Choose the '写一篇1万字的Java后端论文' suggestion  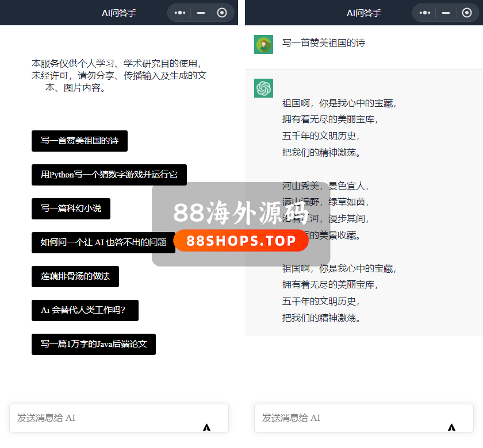coord(93,344)
